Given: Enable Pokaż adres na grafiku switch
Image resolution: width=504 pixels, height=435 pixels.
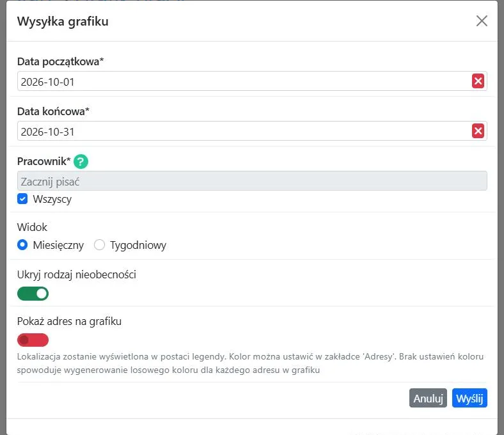Looking at the screenshot, I should pos(33,340).
